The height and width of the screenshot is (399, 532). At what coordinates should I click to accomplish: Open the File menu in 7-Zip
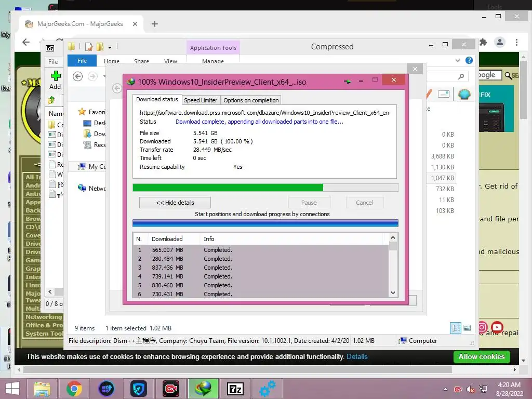tap(53, 61)
